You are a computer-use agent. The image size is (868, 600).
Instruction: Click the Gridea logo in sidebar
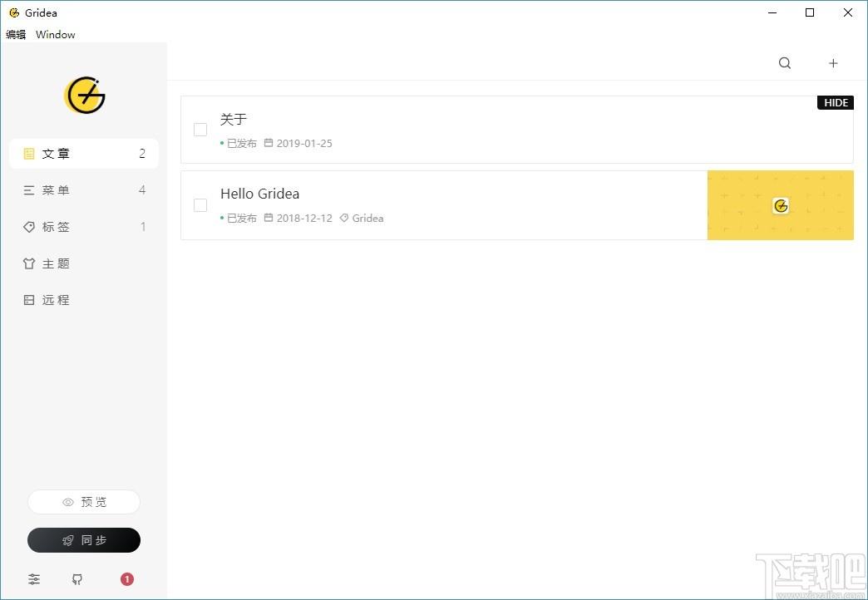coord(84,96)
